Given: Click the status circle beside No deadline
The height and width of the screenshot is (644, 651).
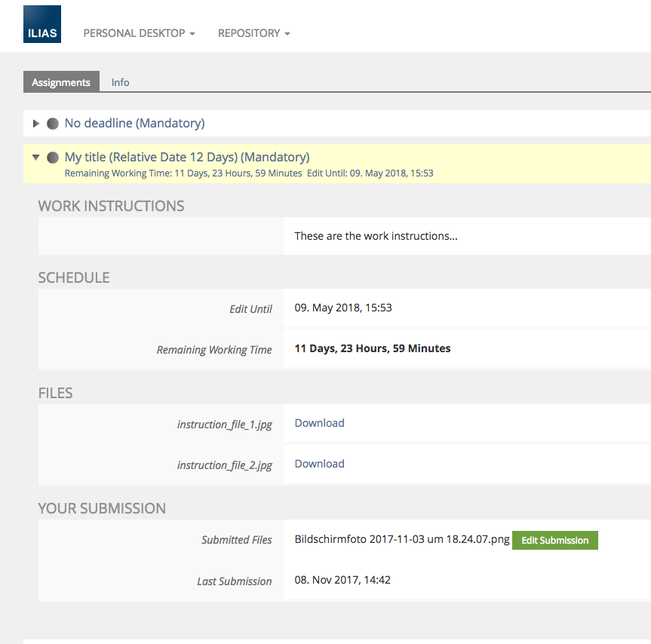Looking at the screenshot, I should [53, 124].
